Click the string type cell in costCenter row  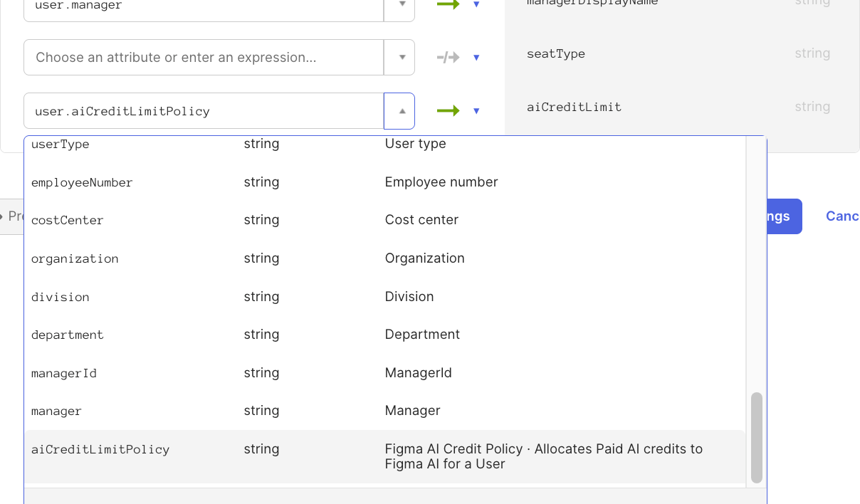tap(261, 220)
